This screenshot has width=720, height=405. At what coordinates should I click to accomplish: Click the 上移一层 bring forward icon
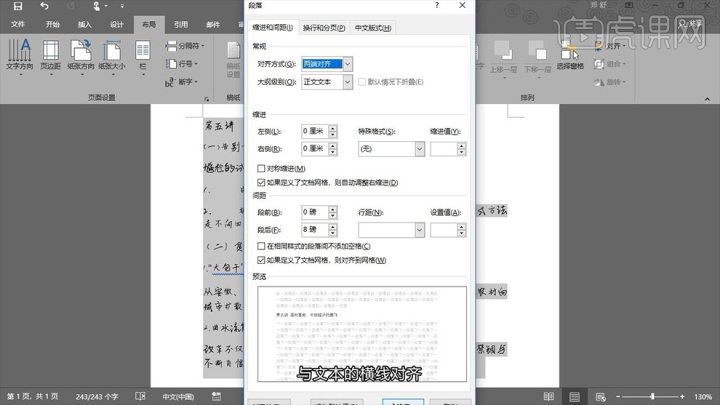coord(503,57)
